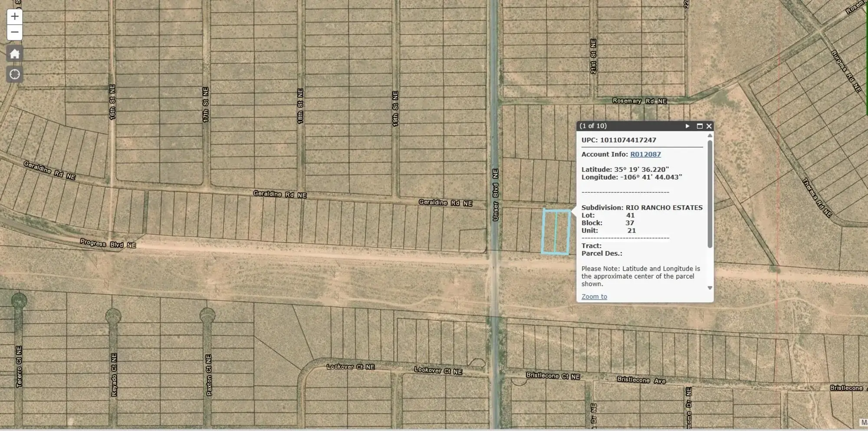Advance to the next parcel record arrow
The image size is (868, 431).
[x=687, y=126]
